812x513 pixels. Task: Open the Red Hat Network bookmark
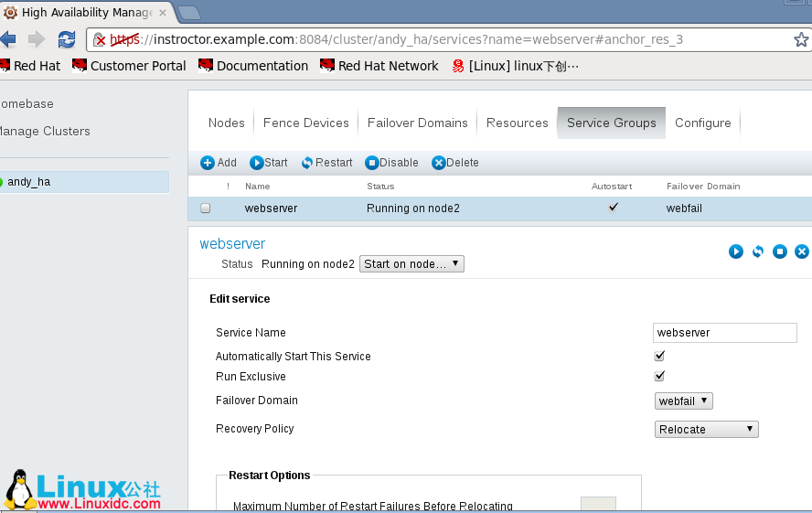[x=379, y=66]
